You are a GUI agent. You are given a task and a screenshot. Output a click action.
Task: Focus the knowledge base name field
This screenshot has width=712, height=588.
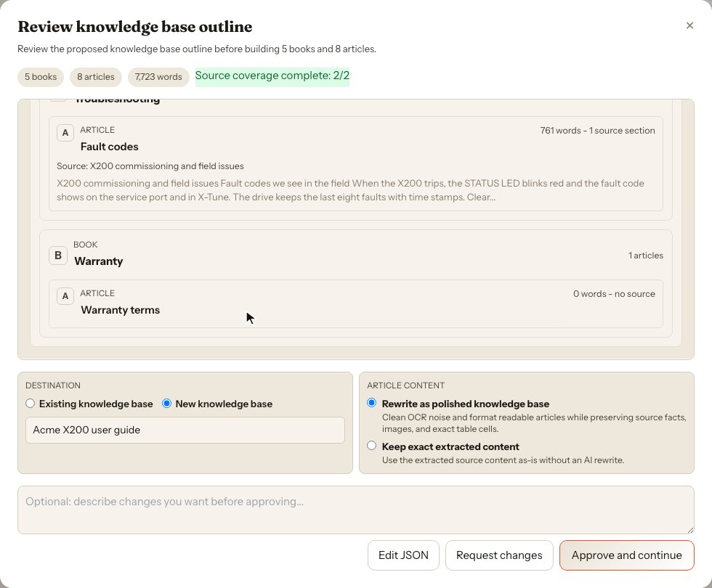[x=185, y=430]
